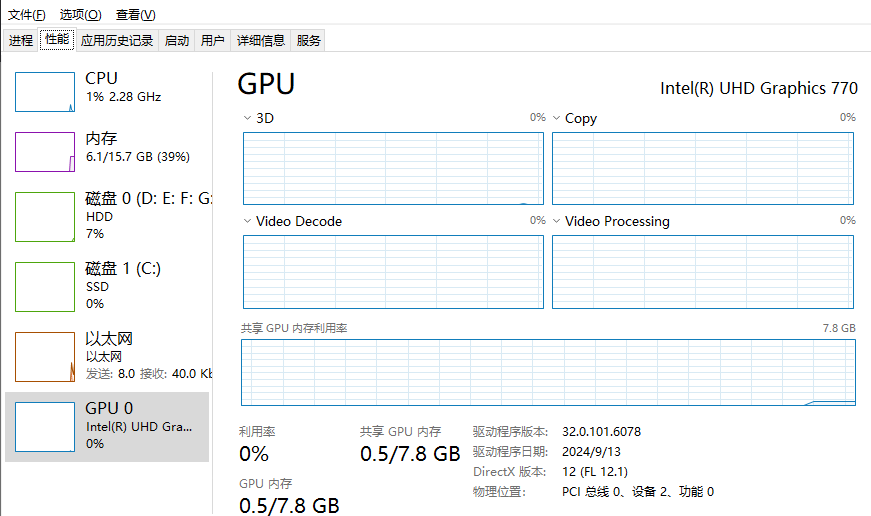Screen dimensions: 871x516
Task: Click the 磁盘 0 HDD graph thumbnail
Action: [x=45, y=216]
